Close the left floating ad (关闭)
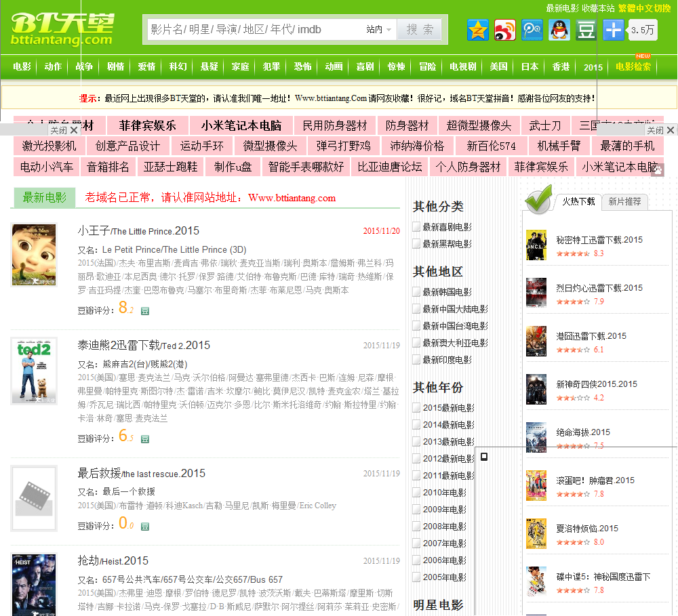This screenshot has width=678, height=616. [64, 130]
